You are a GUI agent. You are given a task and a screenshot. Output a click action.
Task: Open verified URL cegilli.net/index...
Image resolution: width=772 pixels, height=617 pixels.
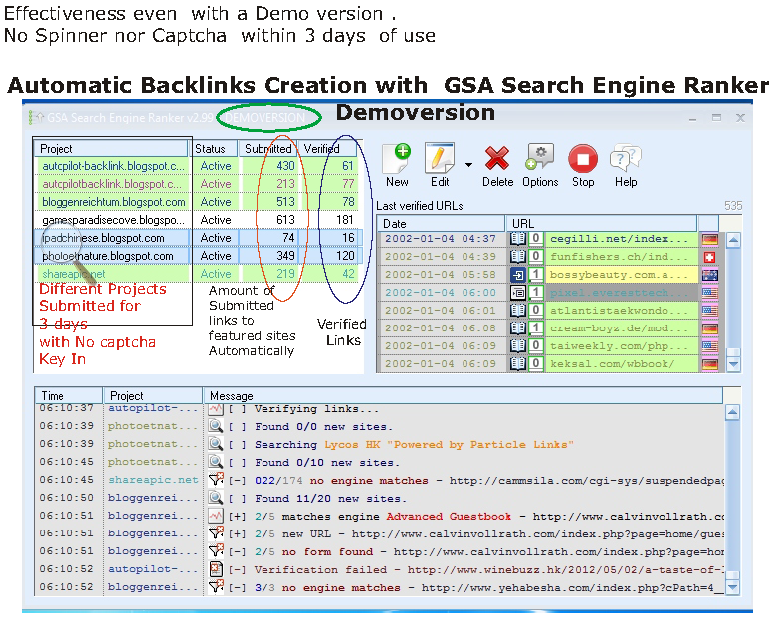coord(618,239)
